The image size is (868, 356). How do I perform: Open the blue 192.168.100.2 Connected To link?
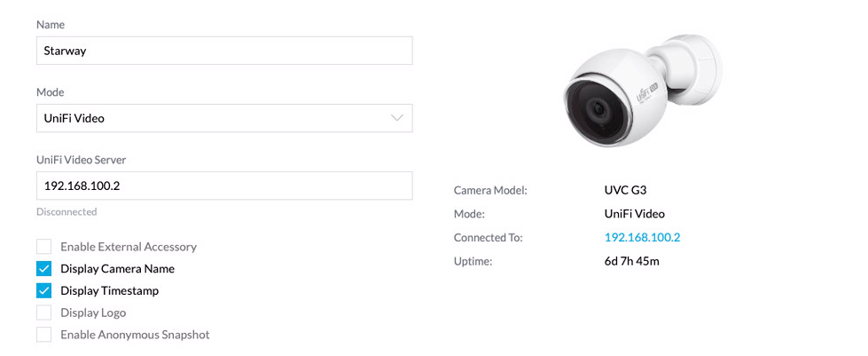click(642, 238)
